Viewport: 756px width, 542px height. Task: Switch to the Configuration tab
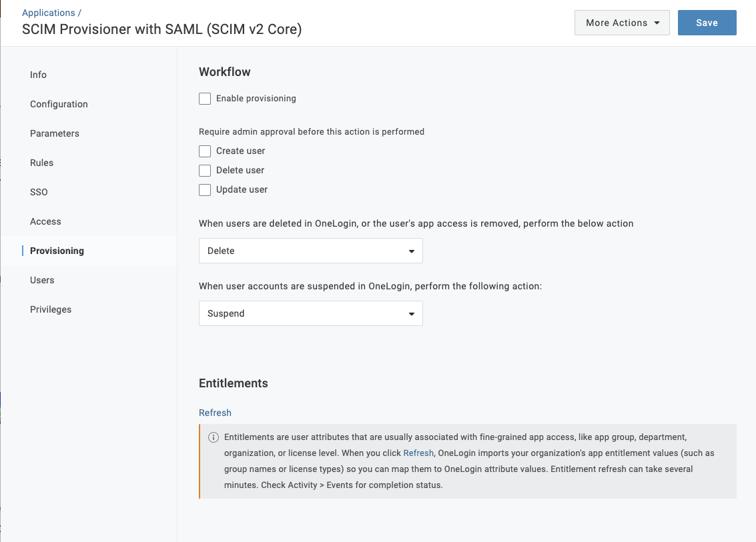[x=59, y=104]
